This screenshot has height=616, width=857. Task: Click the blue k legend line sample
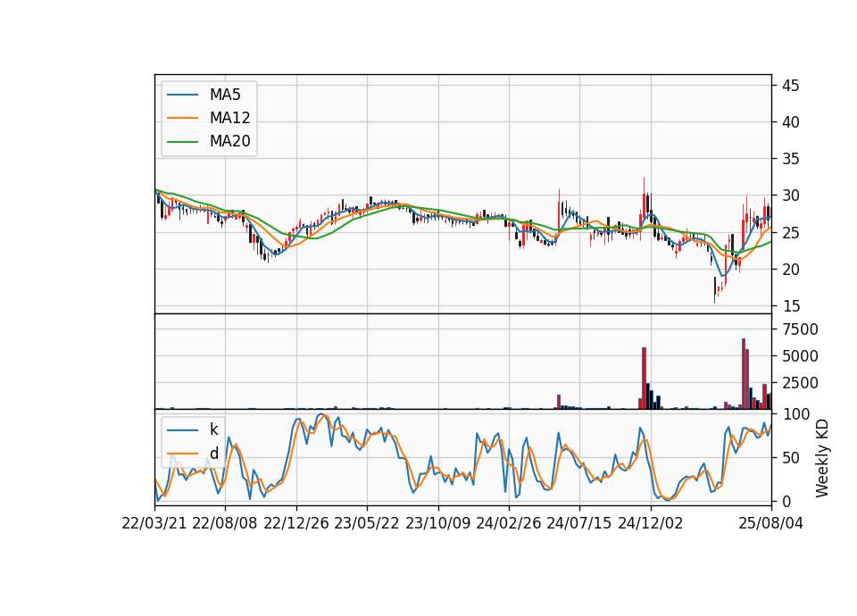tap(182, 430)
